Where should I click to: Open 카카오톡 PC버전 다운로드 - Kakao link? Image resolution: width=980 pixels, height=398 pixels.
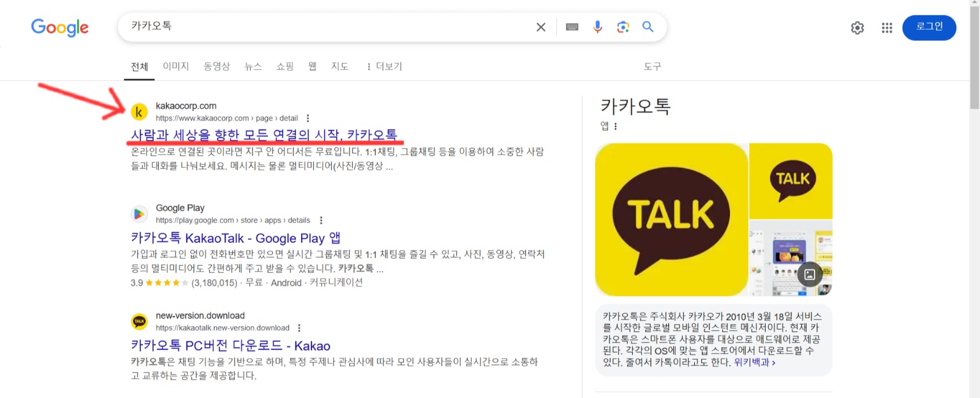pos(230,346)
